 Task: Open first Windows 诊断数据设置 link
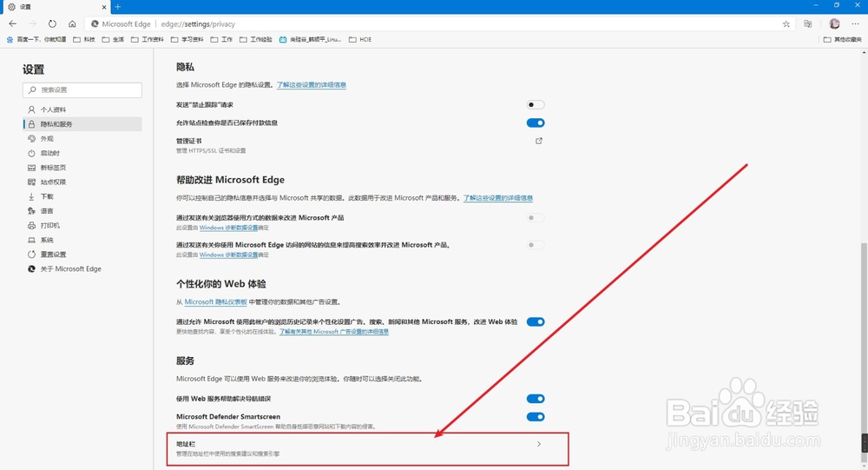pos(228,228)
